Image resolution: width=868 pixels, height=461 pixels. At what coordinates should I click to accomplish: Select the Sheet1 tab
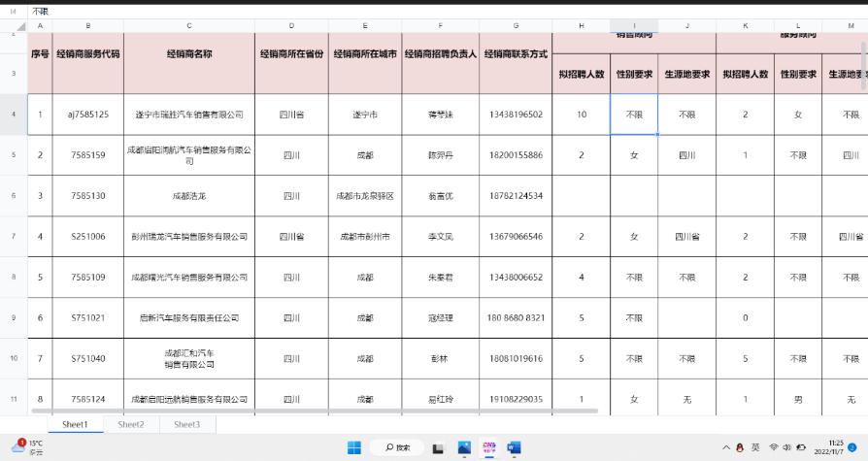click(75, 424)
